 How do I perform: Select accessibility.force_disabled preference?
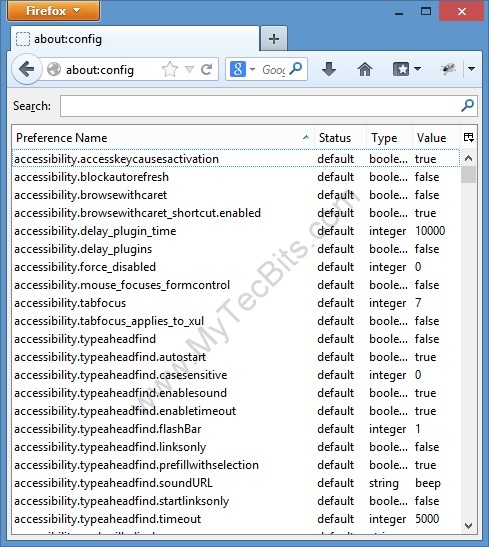tap(236, 267)
